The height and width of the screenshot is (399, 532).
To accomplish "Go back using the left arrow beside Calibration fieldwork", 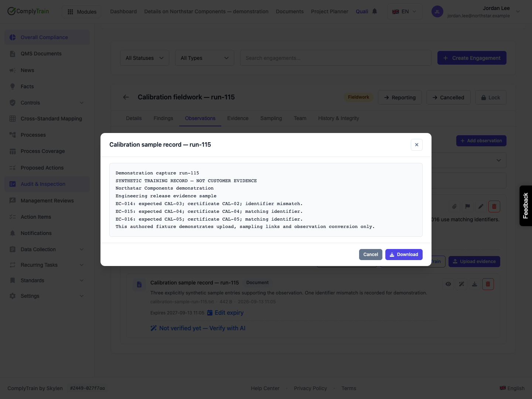I will click(126, 97).
